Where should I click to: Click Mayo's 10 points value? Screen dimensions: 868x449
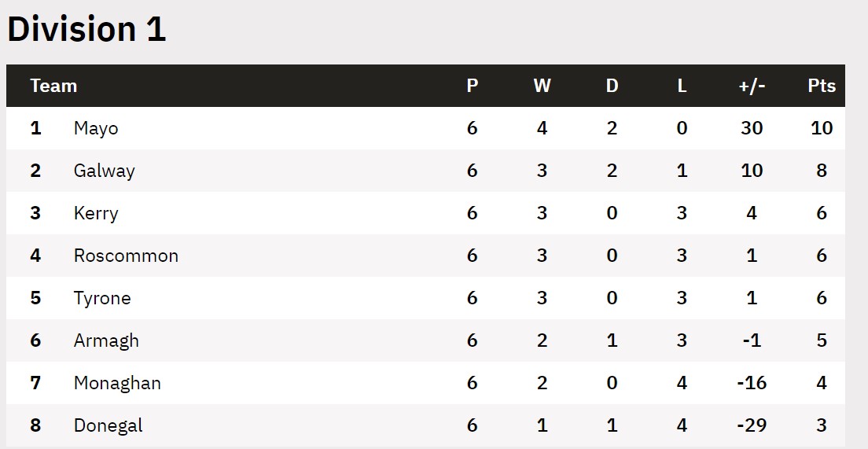822,128
